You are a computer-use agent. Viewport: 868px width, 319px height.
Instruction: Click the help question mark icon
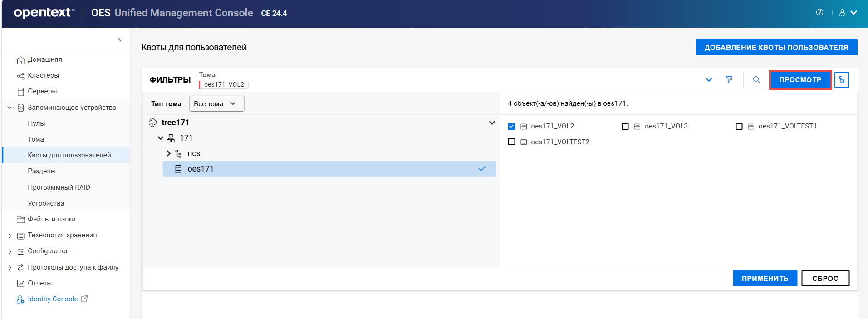pyautogui.click(x=819, y=13)
